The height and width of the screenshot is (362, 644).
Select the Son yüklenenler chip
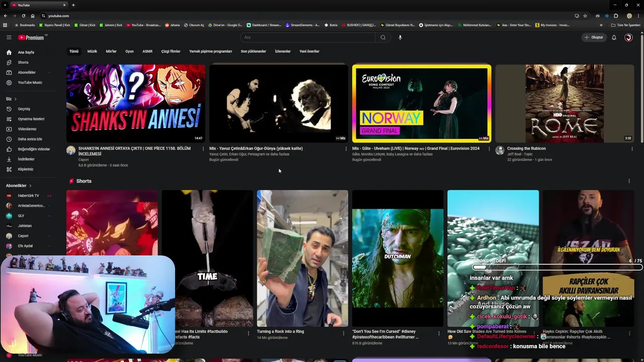pos(253,51)
